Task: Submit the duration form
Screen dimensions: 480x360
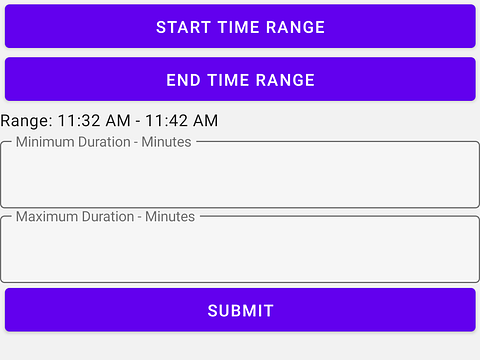Action: coord(240,310)
